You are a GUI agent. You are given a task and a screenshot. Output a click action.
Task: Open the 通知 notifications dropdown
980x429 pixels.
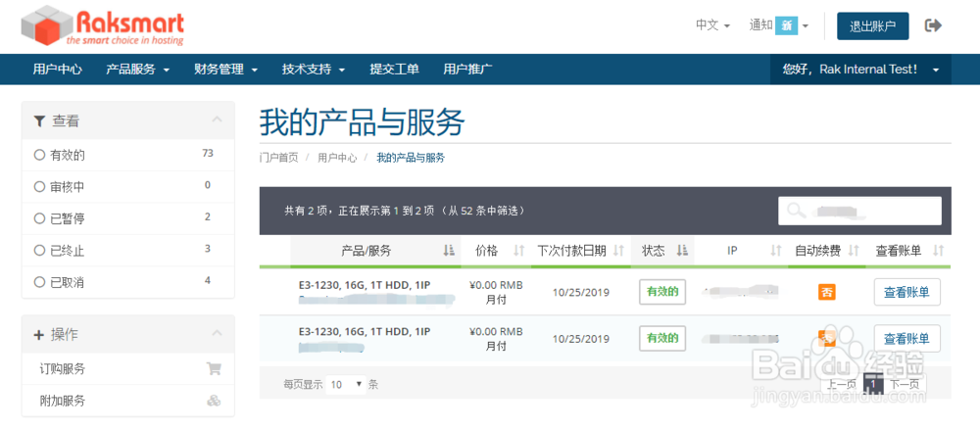click(x=779, y=25)
